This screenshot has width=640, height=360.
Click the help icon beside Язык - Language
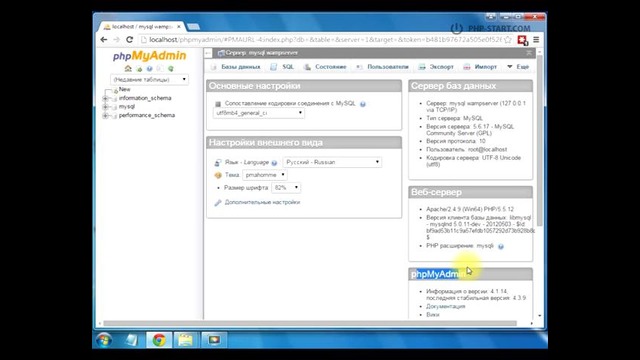tap(274, 163)
